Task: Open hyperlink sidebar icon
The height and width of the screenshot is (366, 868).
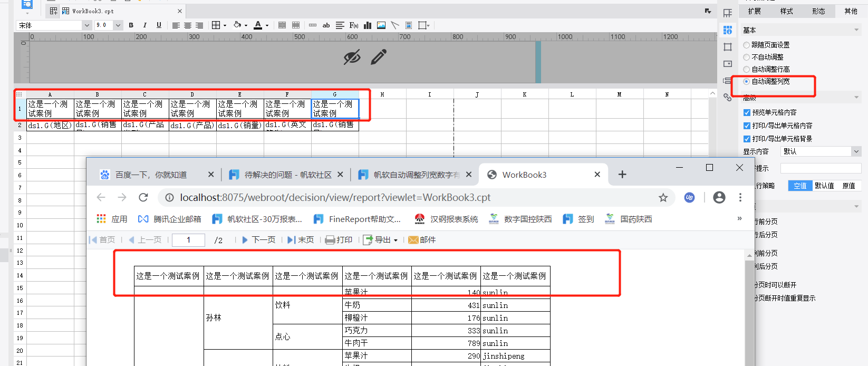Action: pyautogui.click(x=728, y=97)
